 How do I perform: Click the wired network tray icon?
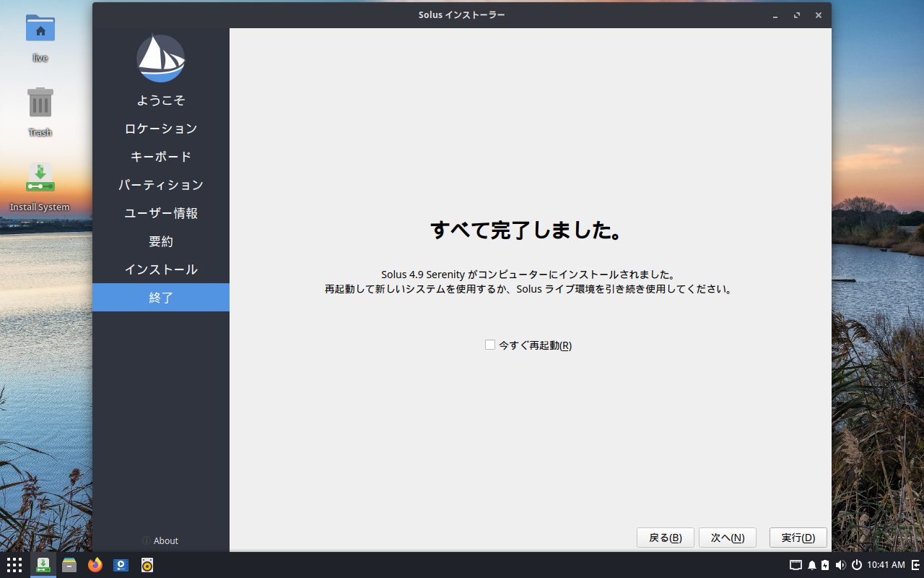point(796,565)
